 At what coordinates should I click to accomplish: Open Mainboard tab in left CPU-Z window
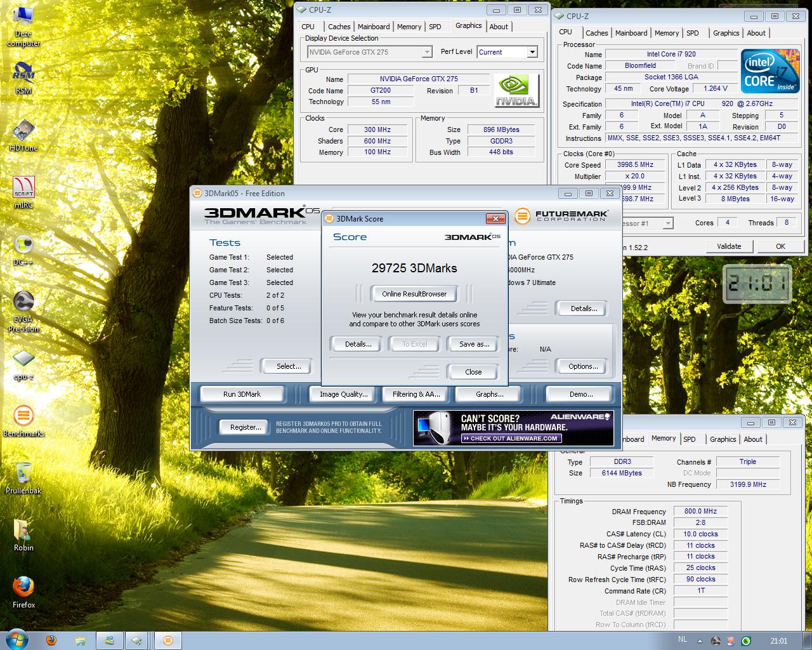[x=374, y=27]
